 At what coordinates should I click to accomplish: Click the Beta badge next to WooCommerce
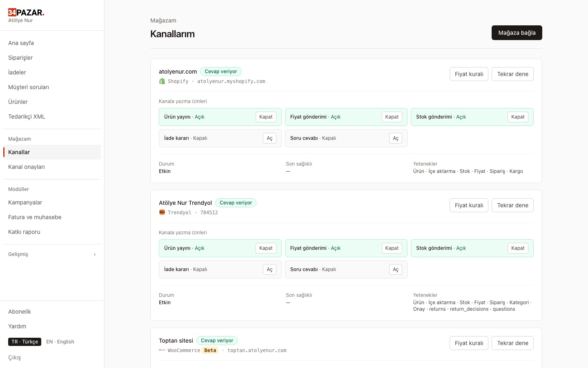pos(210,350)
